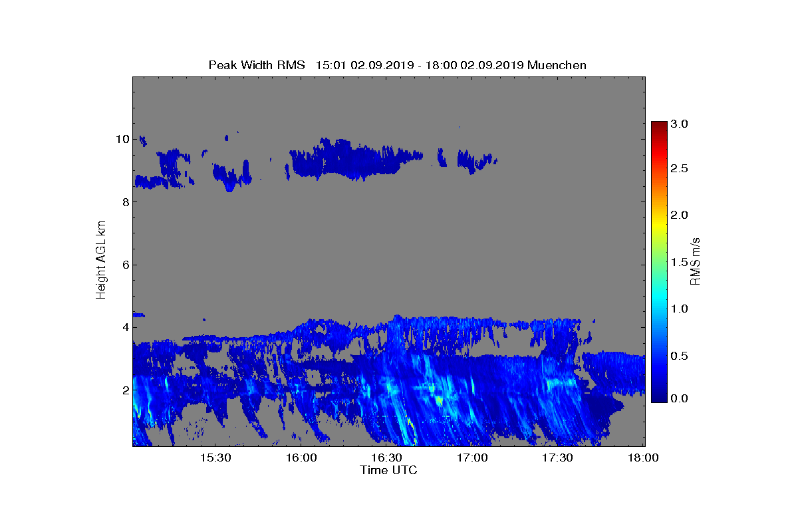This screenshot has height=532, width=798.
Task: Click the colorbar value 0.0
Action: (x=680, y=398)
